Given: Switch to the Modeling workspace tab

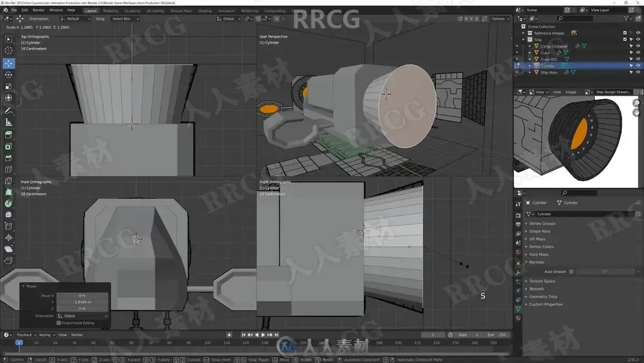Looking at the screenshot, I should [x=111, y=11].
